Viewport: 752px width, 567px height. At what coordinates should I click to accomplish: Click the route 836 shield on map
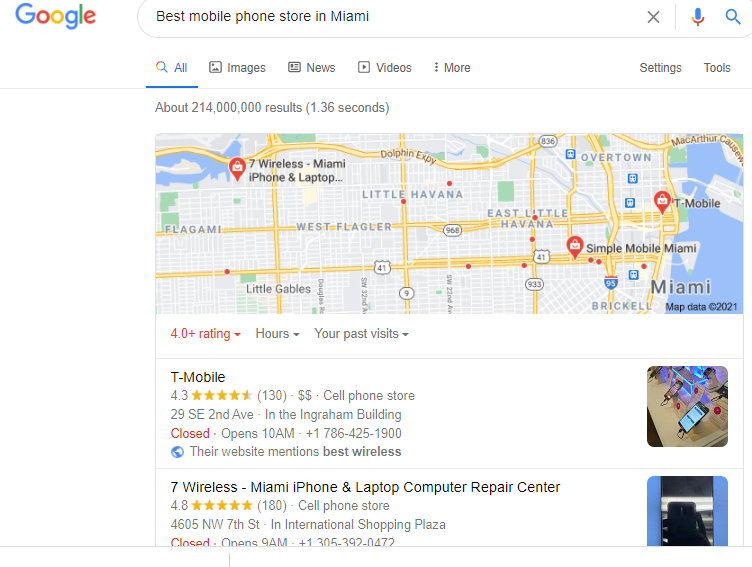548,141
